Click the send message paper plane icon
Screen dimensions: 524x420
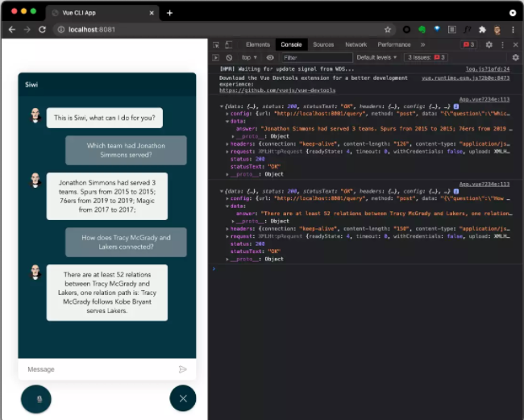(183, 369)
